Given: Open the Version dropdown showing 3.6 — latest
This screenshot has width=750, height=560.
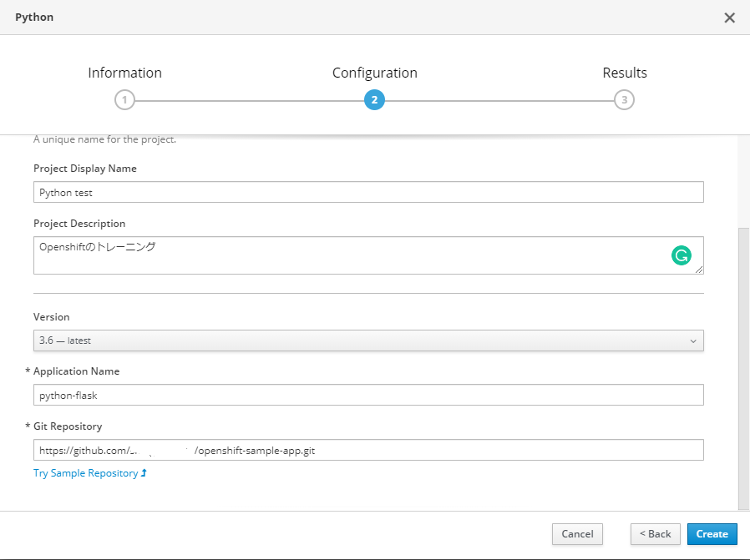Looking at the screenshot, I should [368, 341].
